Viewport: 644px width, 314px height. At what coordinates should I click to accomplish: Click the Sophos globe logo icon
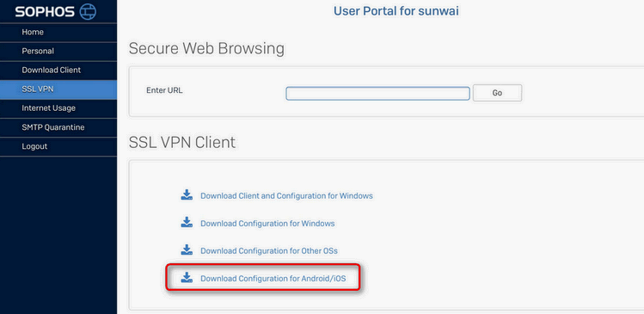pos(88,11)
